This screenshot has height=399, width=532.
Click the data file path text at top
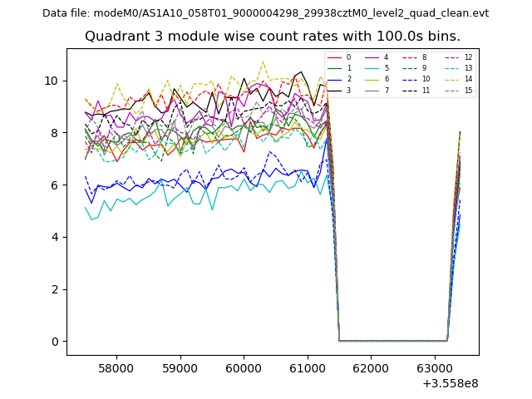click(x=265, y=12)
